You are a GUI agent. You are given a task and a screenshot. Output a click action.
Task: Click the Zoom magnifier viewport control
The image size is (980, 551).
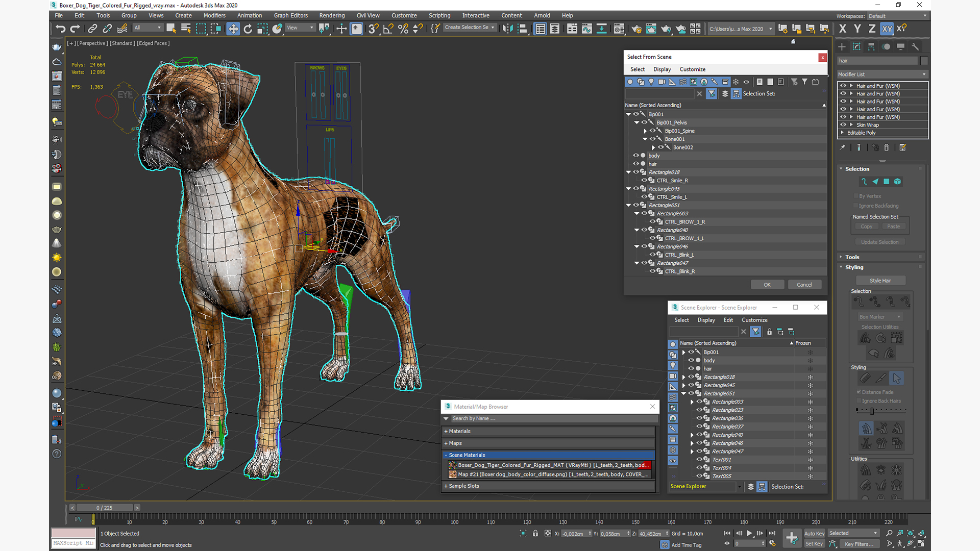coord(890,533)
